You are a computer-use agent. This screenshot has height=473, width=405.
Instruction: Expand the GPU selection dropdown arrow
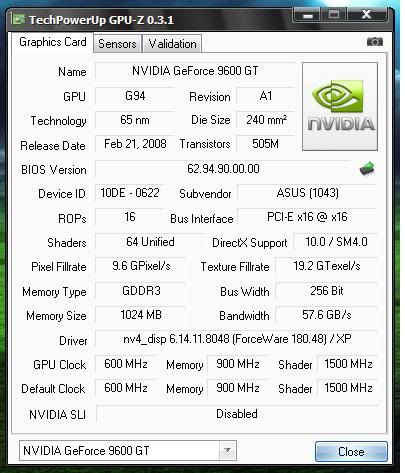(227, 451)
